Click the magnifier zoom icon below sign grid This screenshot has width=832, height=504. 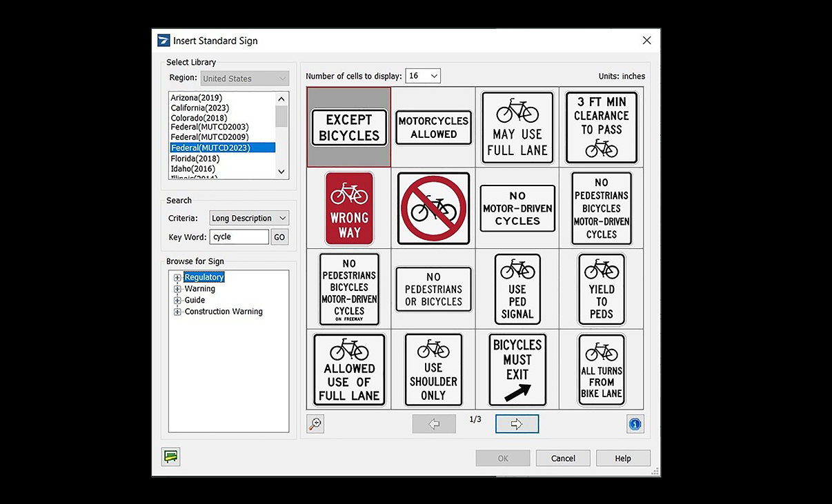click(x=315, y=424)
